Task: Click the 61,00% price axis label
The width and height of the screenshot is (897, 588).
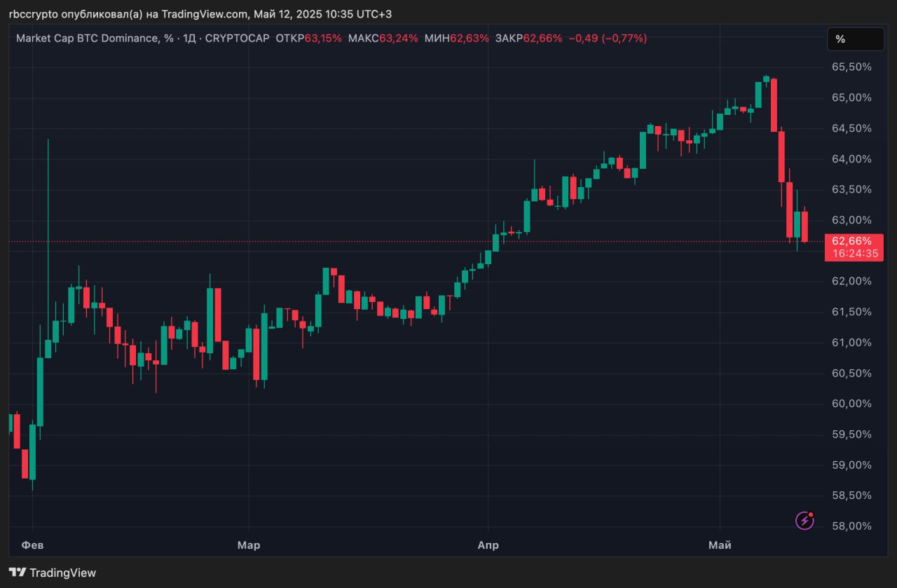Action: click(851, 343)
